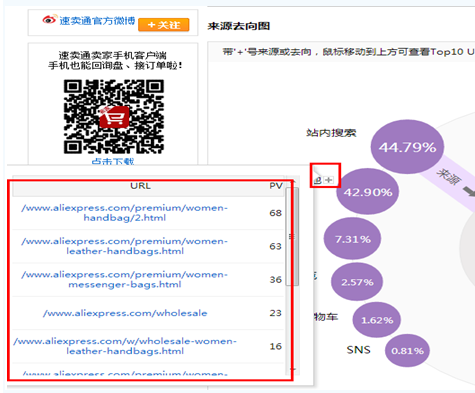Screen dimensions: 475x393
Task: Open the premium/women-leather-handbags.html link
Action: pyautogui.click(x=124, y=246)
